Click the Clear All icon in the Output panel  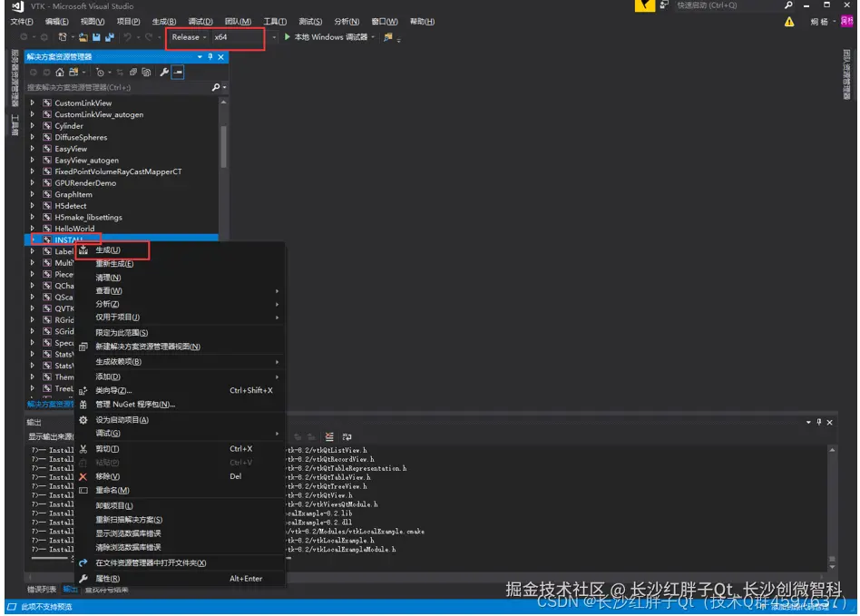click(x=329, y=436)
